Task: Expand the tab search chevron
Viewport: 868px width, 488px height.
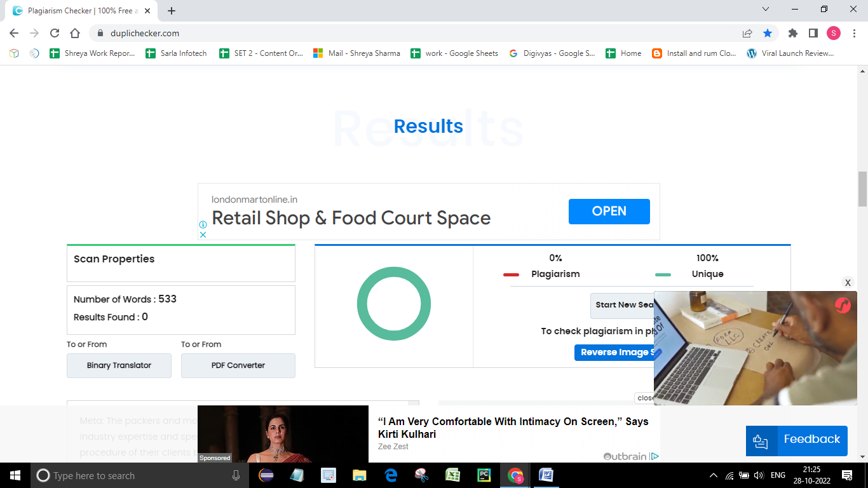Action: click(x=765, y=10)
